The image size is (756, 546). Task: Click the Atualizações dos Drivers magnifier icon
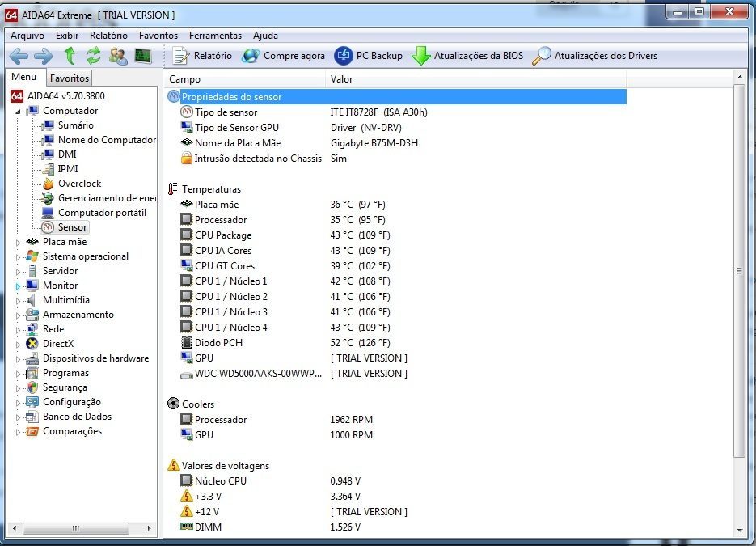pos(542,56)
